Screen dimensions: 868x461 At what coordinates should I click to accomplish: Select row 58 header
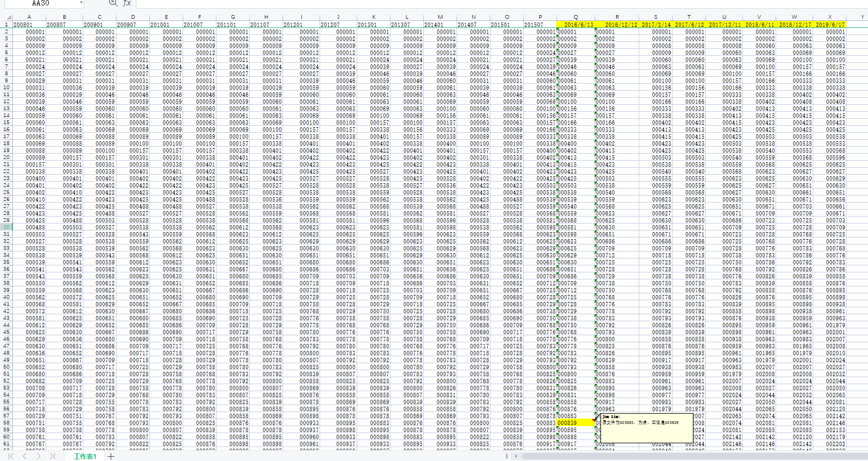pos(6,422)
